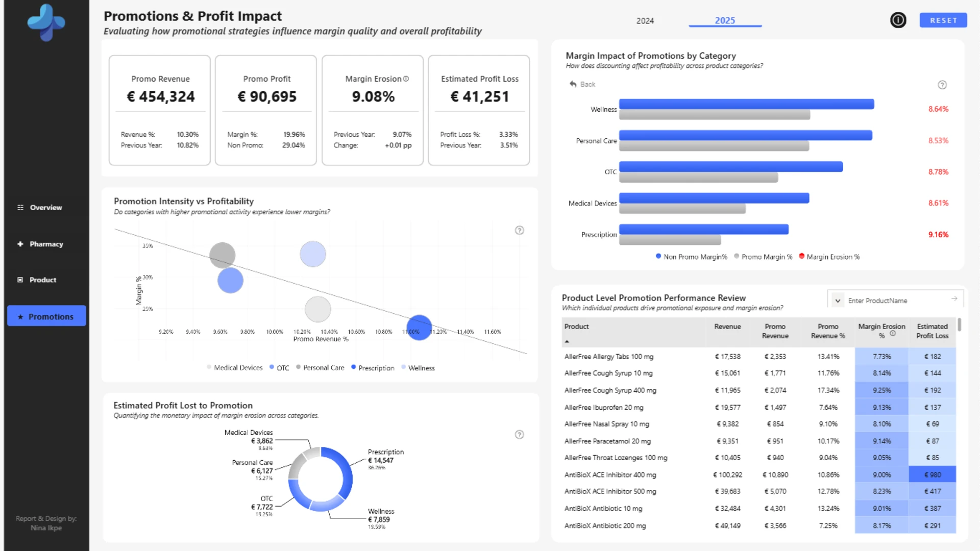Screen dimensions: 980x551
Task: Sort by the Estimated Profit Loss header
Action: point(932,331)
